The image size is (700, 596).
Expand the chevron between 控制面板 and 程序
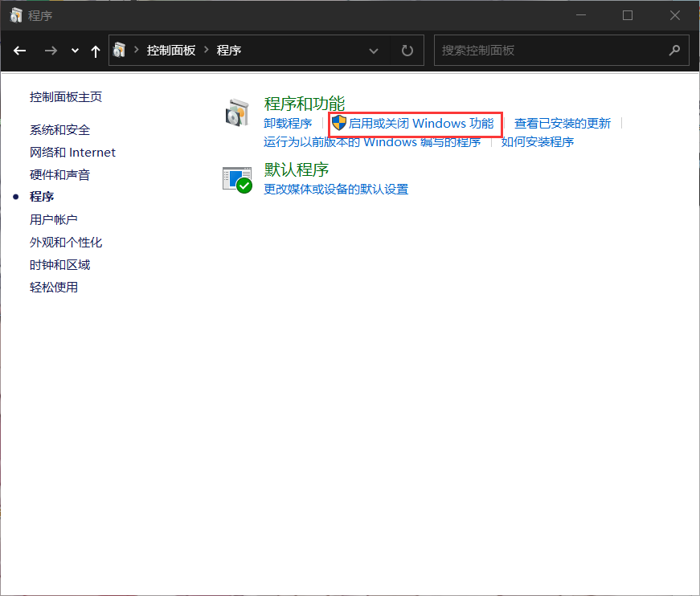[x=207, y=50]
